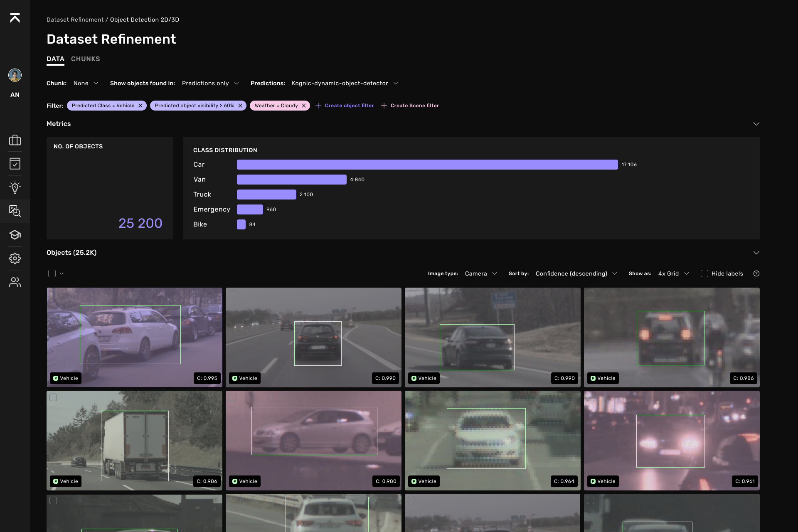This screenshot has height=532, width=798.
Task: Collapse the Metrics section chevron
Action: click(x=756, y=123)
